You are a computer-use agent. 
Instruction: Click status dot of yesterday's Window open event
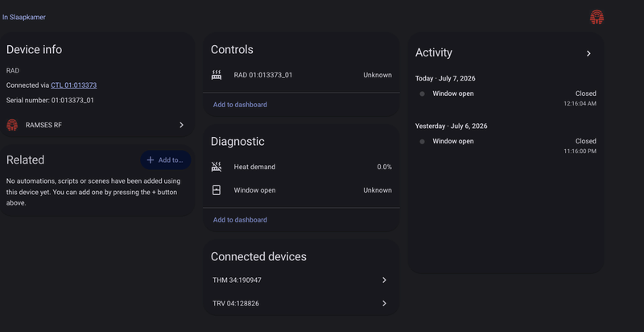coord(422,141)
